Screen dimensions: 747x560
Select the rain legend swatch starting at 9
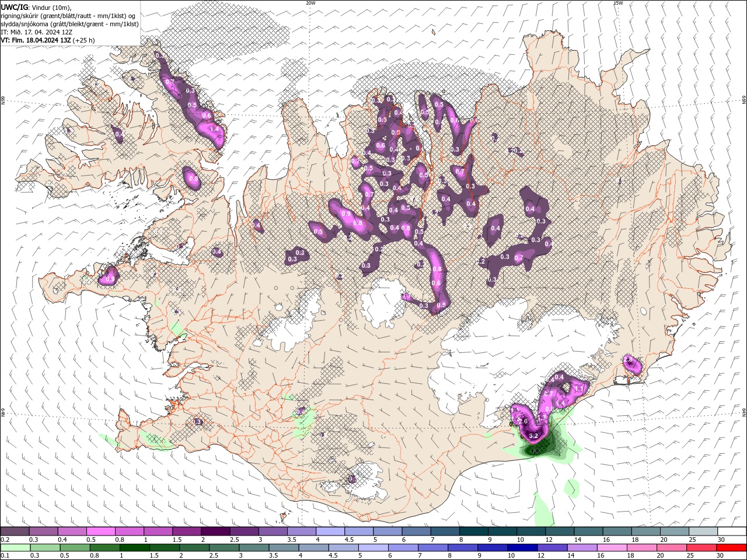(x=493, y=548)
